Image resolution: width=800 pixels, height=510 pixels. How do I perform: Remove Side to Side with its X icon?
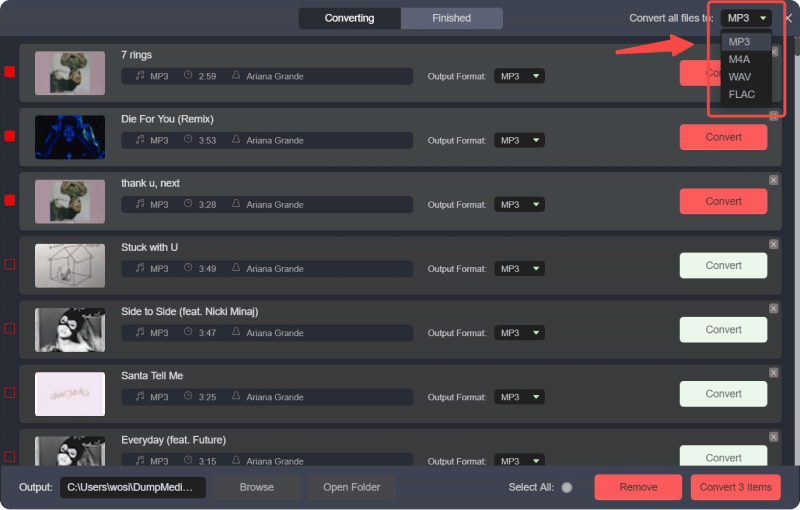pos(773,309)
